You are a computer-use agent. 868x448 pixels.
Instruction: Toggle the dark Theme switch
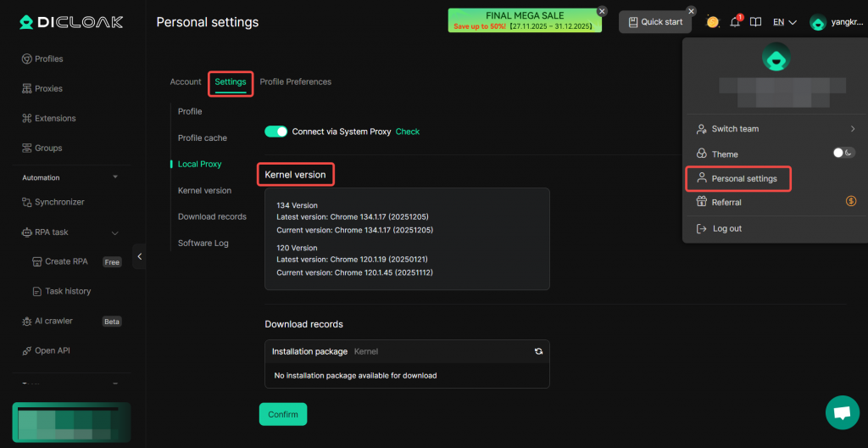[843, 154]
